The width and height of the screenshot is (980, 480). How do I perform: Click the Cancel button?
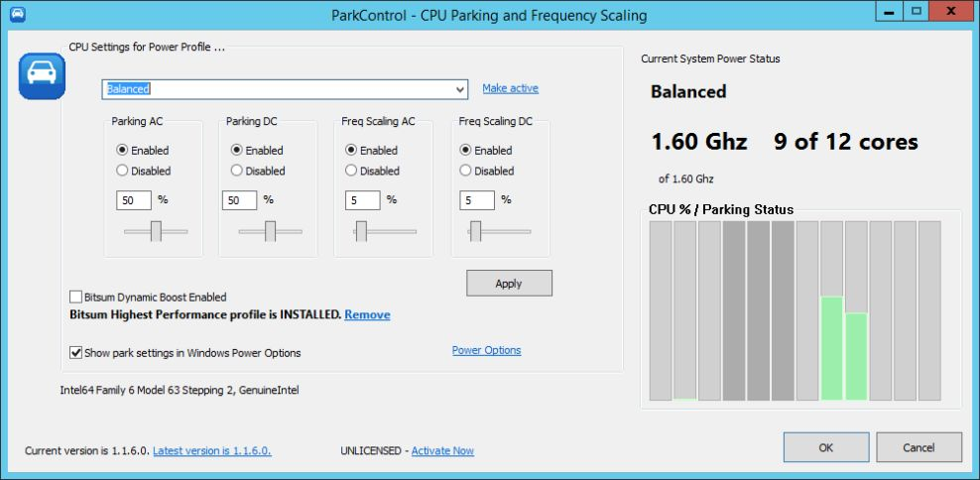[x=919, y=447]
